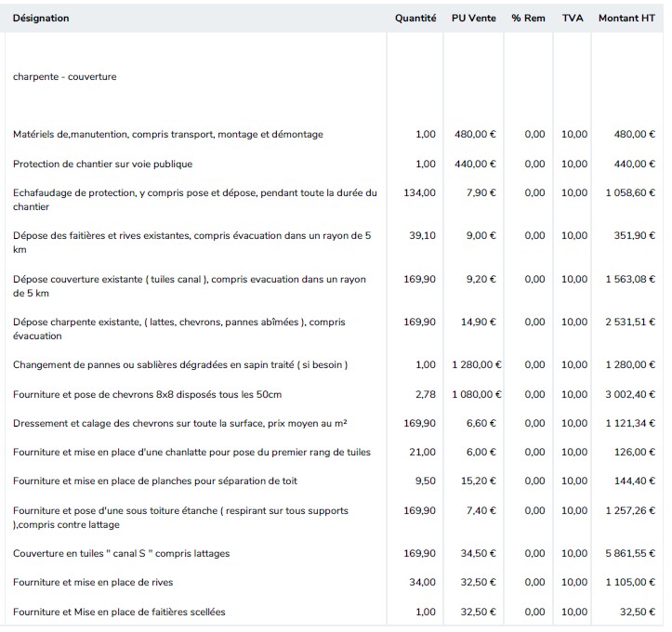672x632 pixels.
Task: Click the Montant HT column header
Action: tap(626, 19)
